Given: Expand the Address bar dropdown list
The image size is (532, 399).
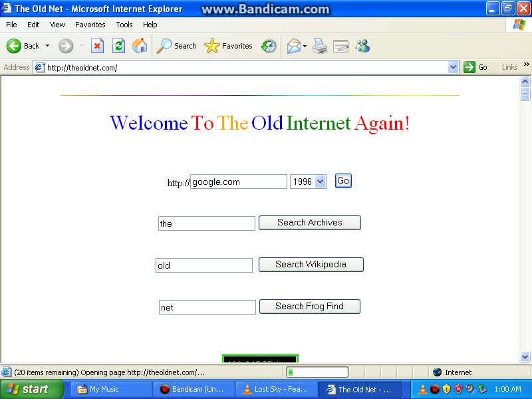Looking at the screenshot, I should (453, 67).
